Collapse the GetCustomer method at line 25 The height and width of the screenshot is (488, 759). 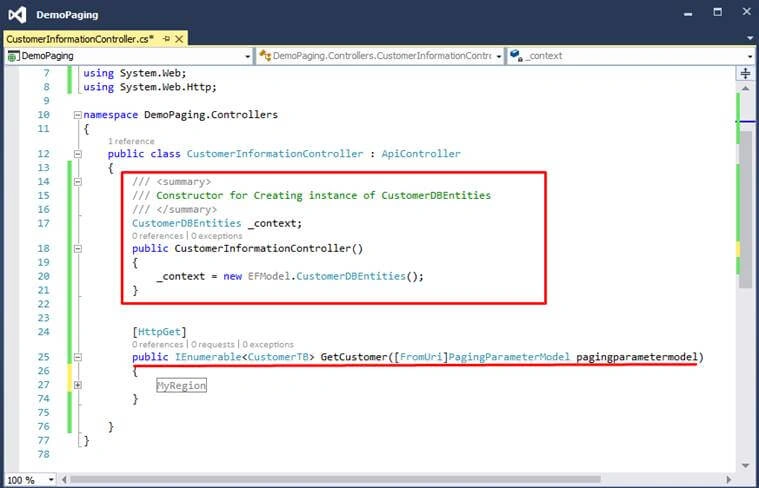(77, 357)
